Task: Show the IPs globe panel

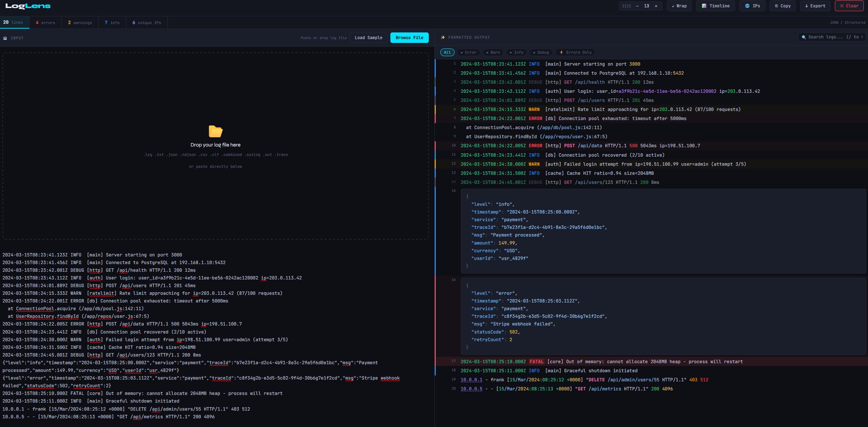Action: [752, 6]
